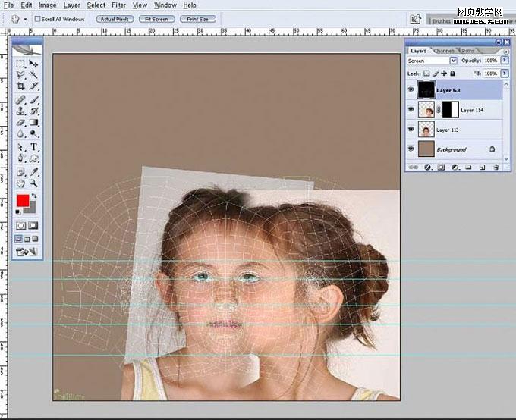Select the History Brush tool
This screenshot has height=420, width=516.
[x=33, y=111]
